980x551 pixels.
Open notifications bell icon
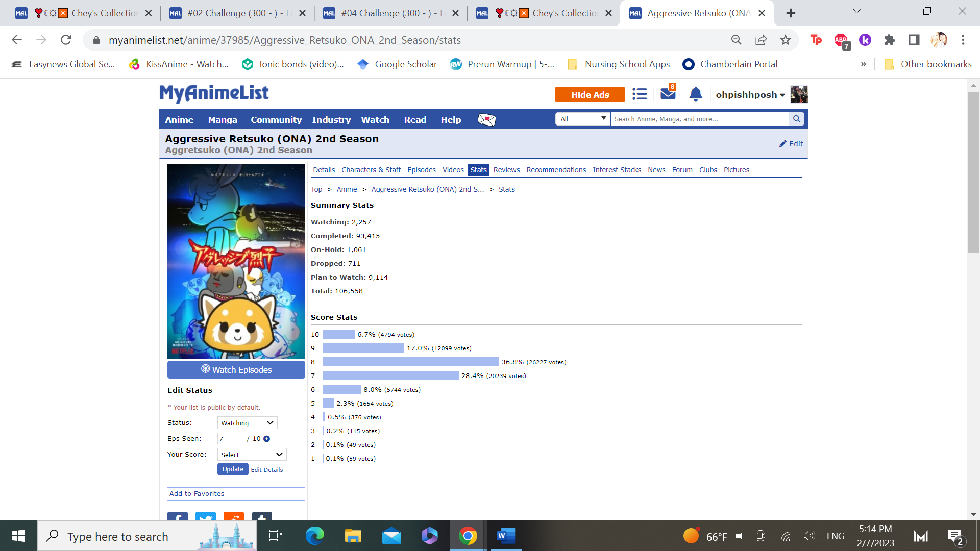(696, 94)
